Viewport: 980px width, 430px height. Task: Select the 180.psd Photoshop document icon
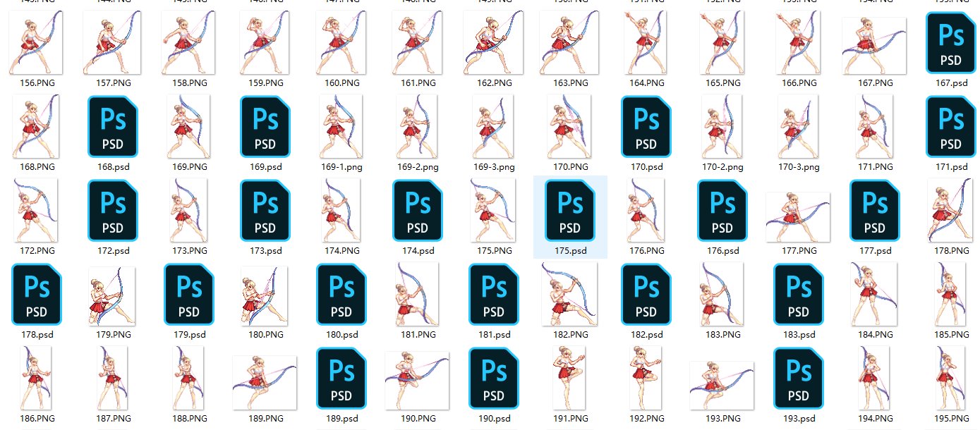341,293
